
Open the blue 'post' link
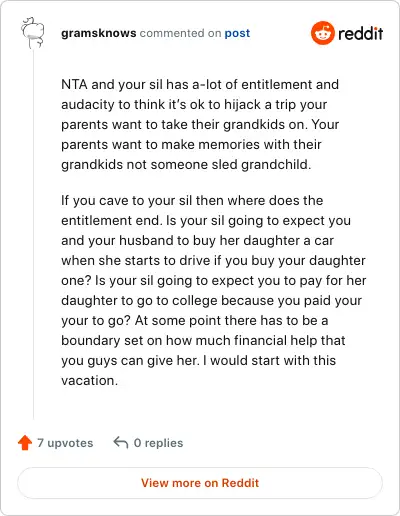(x=237, y=33)
